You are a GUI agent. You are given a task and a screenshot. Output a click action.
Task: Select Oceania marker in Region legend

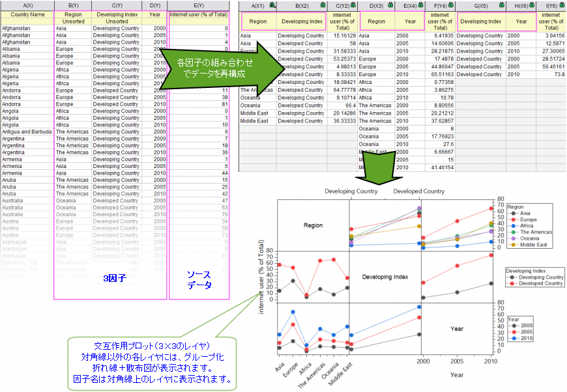click(x=513, y=238)
